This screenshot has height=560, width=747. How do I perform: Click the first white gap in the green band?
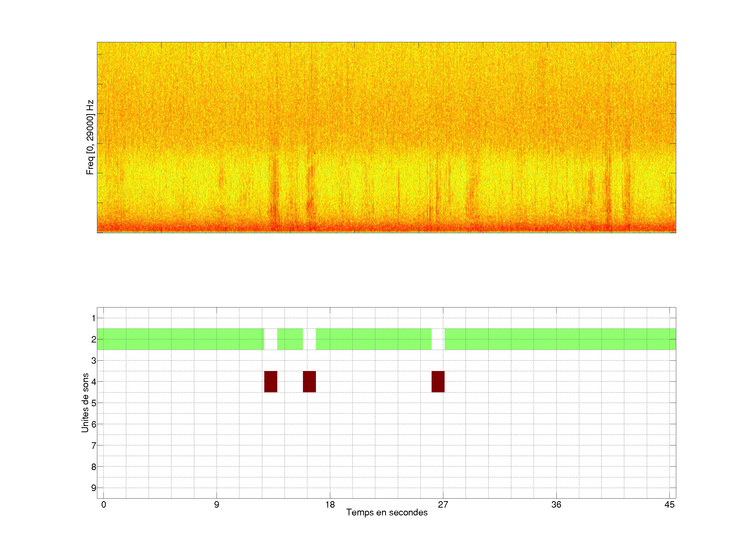pyautogui.click(x=271, y=339)
